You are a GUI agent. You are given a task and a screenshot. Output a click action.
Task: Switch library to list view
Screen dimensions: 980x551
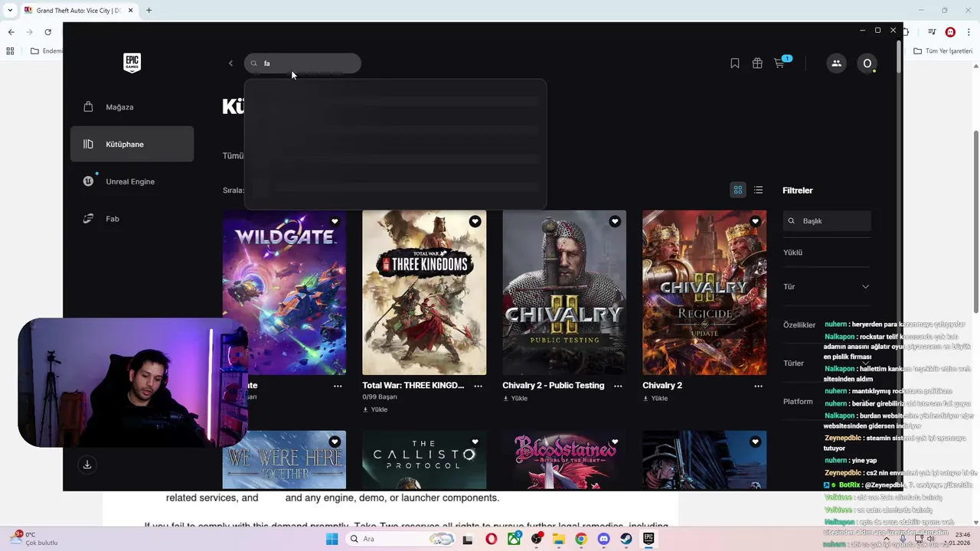pyautogui.click(x=758, y=190)
